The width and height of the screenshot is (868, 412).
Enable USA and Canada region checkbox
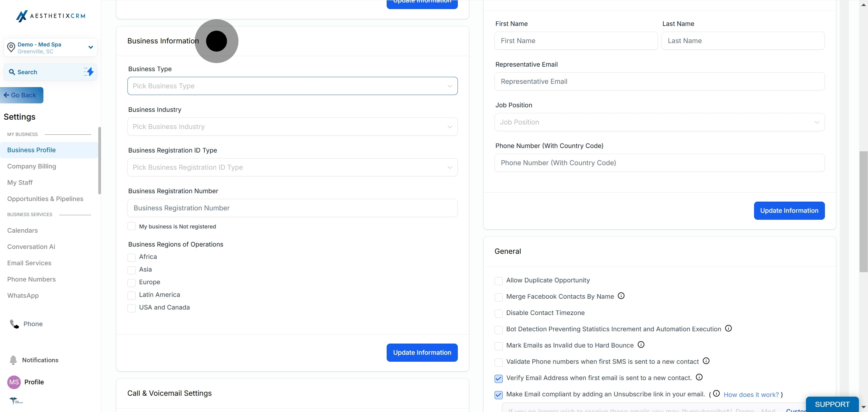tap(131, 308)
